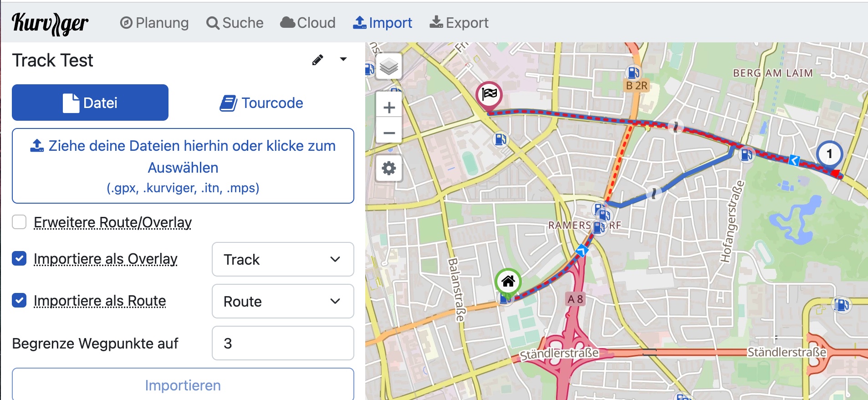868x400 pixels.
Task: Zoom in on the map
Action: pos(389,108)
